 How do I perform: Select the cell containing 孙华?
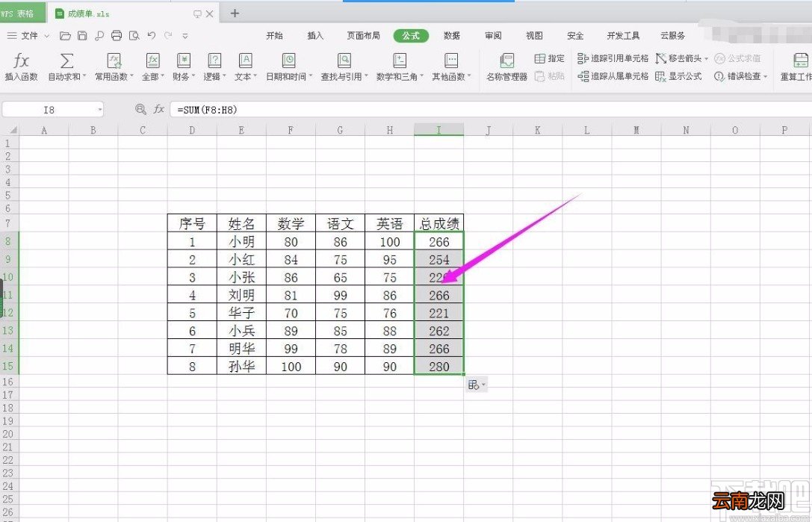pos(241,366)
